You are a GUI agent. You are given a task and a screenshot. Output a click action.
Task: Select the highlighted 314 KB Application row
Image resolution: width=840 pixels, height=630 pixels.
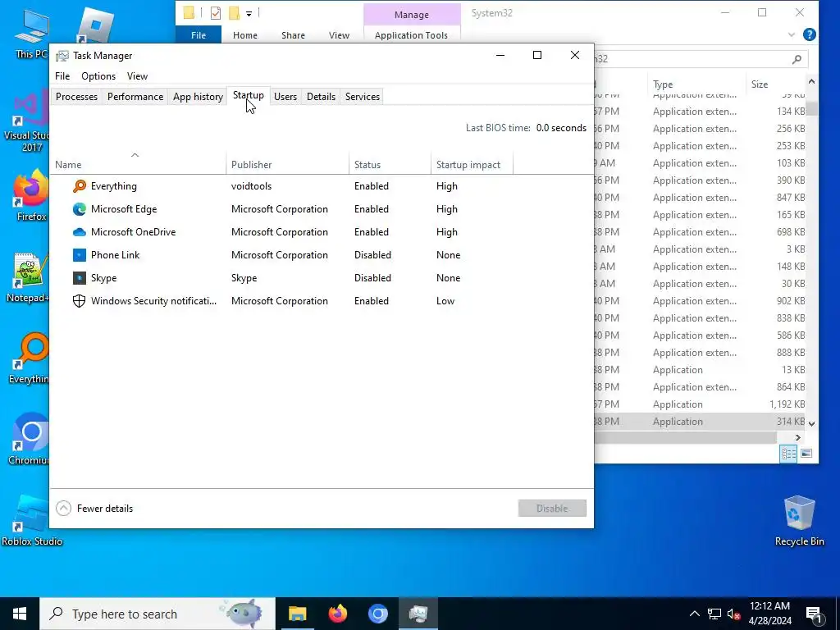pos(701,421)
